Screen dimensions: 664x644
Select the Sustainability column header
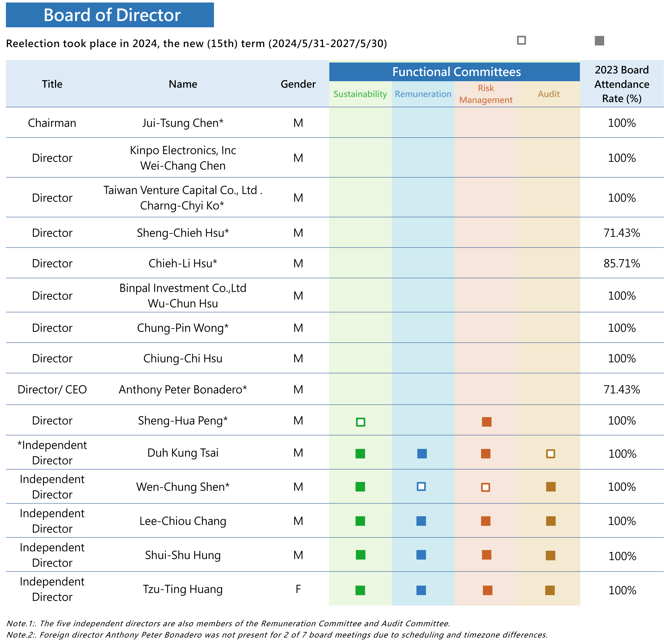[x=360, y=94]
